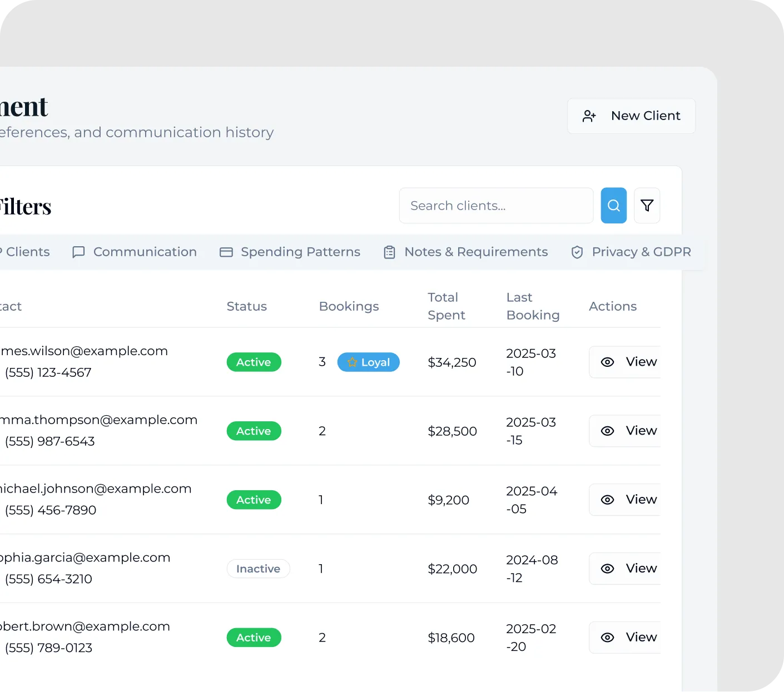View client james.wilson@example.com

coord(625,362)
